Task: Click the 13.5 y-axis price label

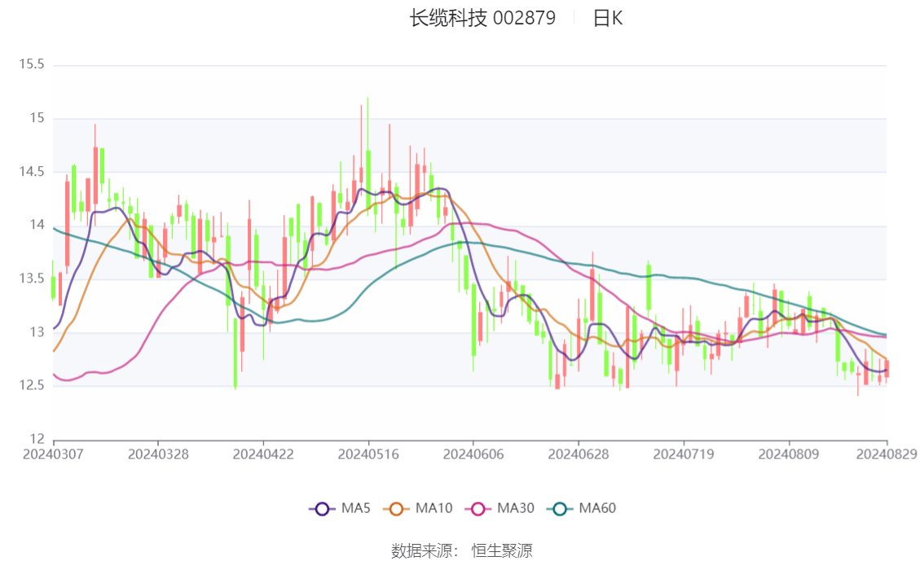Action: [x=31, y=278]
